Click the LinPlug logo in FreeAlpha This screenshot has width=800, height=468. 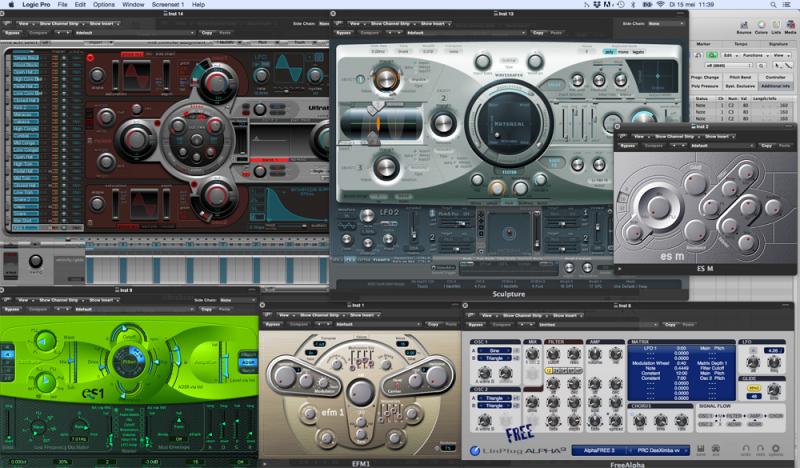tap(475, 451)
